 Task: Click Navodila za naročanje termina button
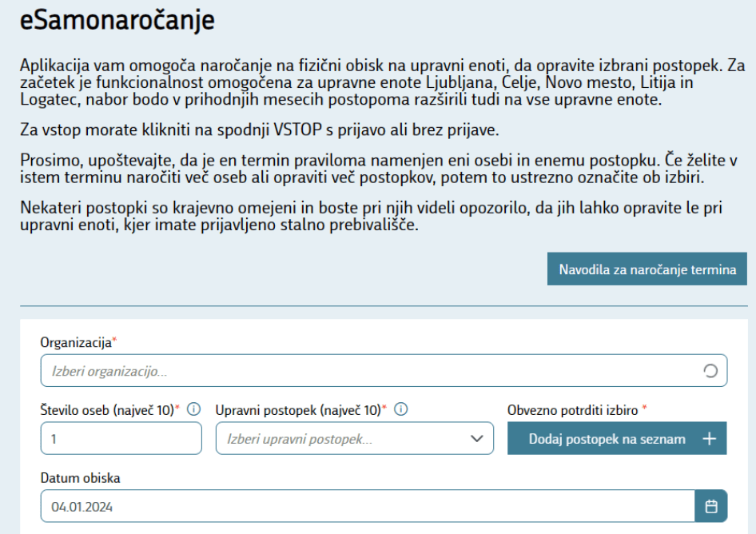647,269
